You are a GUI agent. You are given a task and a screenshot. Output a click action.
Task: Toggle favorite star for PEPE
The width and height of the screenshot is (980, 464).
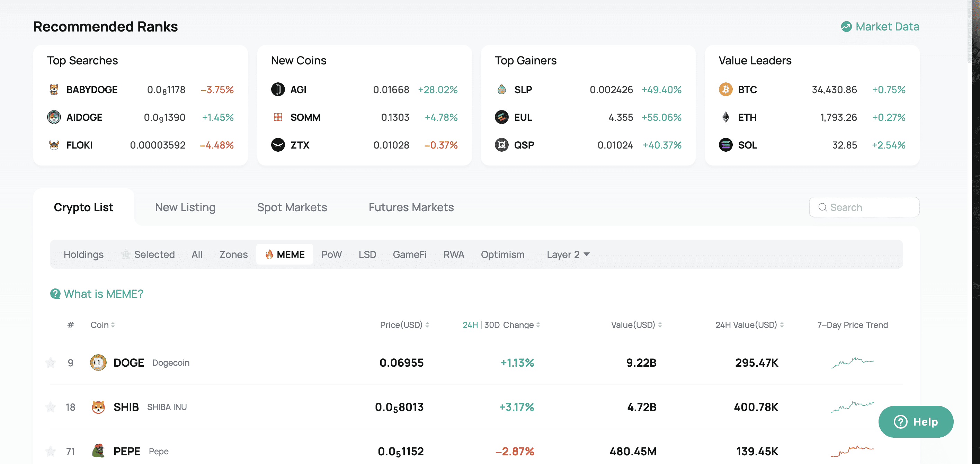[51, 451]
